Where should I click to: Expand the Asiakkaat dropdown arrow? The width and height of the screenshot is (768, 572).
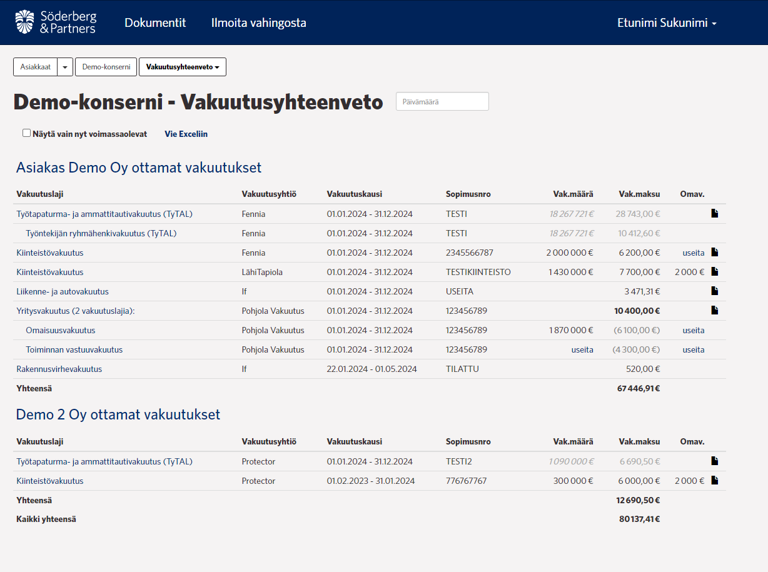(x=65, y=67)
